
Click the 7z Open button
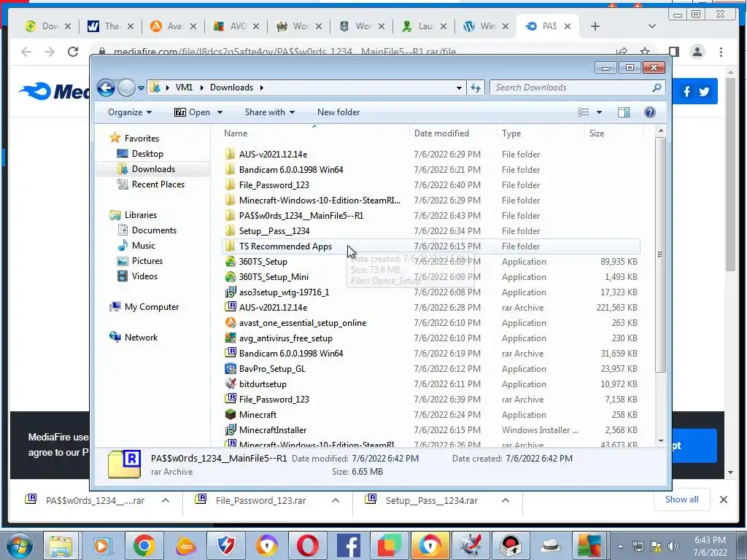(192, 112)
